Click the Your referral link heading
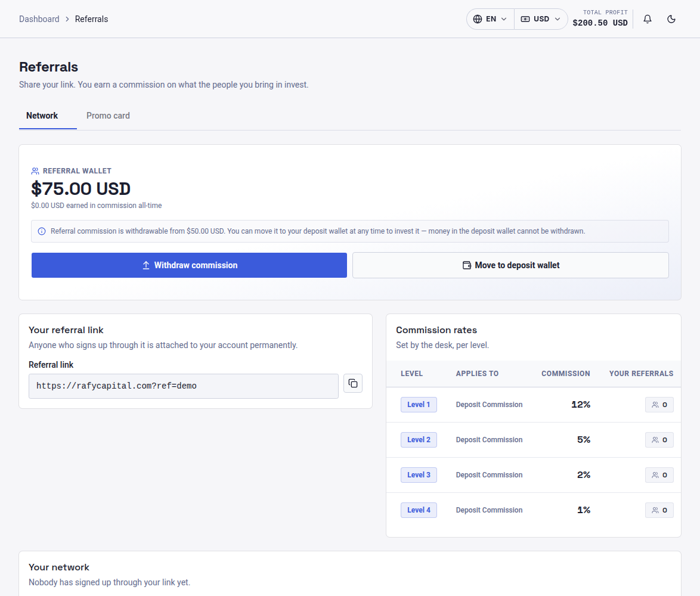The width and height of the screenshot is (700, 596). [66, 330]
